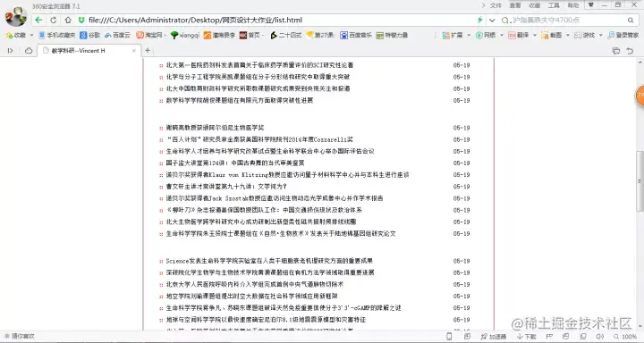Open the 特警力量 bookmark
This screenshot has height=343, width=644.
(x=392, y=36)
